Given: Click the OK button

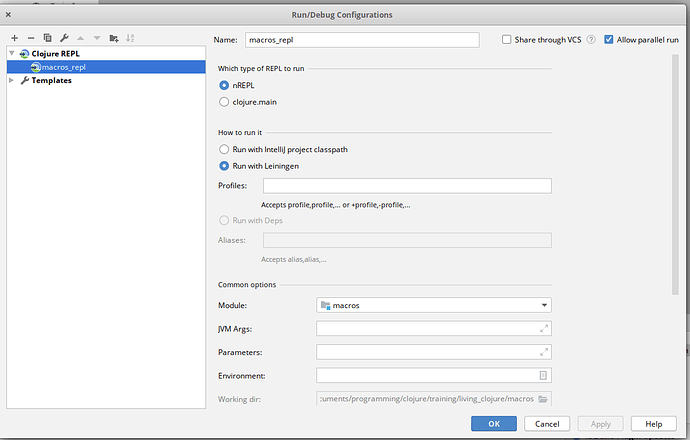Looking at the screenshot, I should (x=494, y=424).
